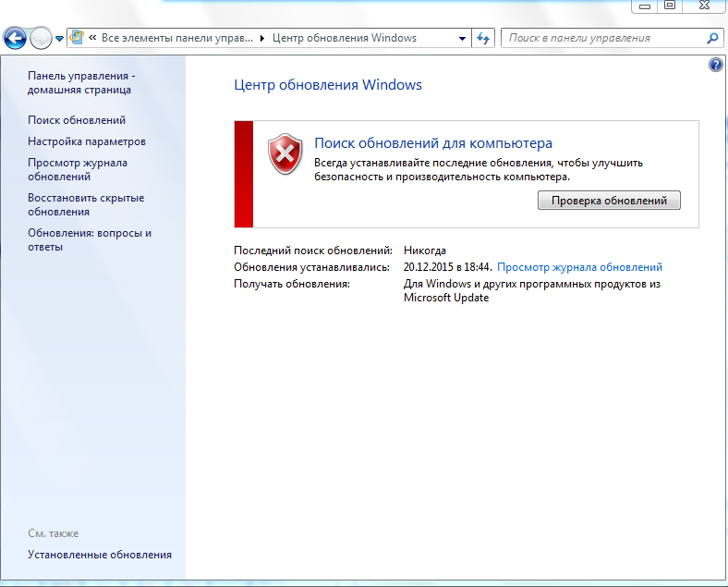Close the Windows Update window
Image resolution: width=728 pixels, height=587 pixels.
coord(704,6)
